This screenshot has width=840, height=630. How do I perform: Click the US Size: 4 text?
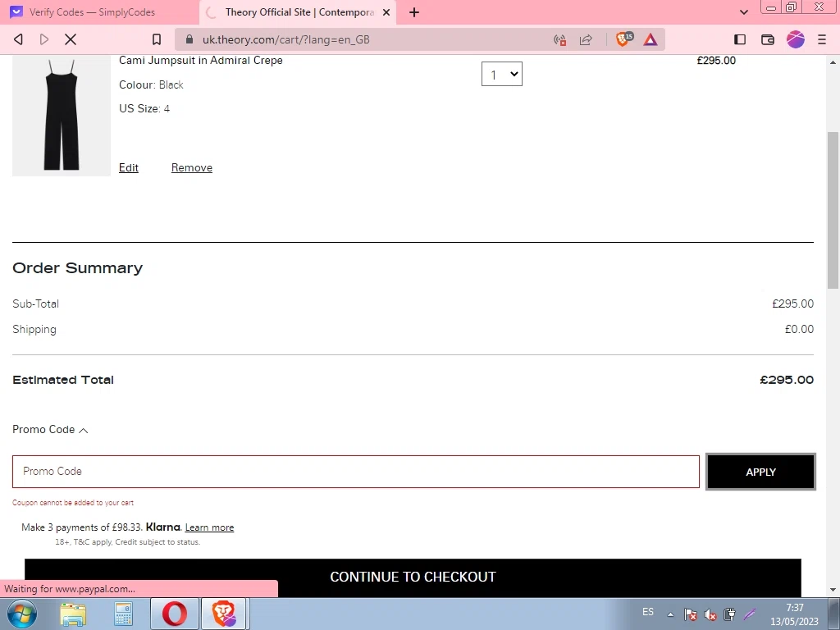click(x=144, y=109)
